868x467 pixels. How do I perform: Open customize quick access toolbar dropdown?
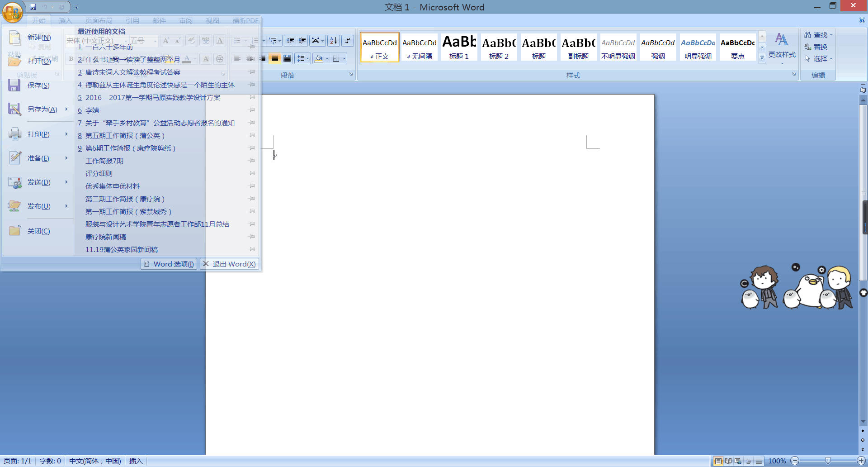[x=76, y=7]
